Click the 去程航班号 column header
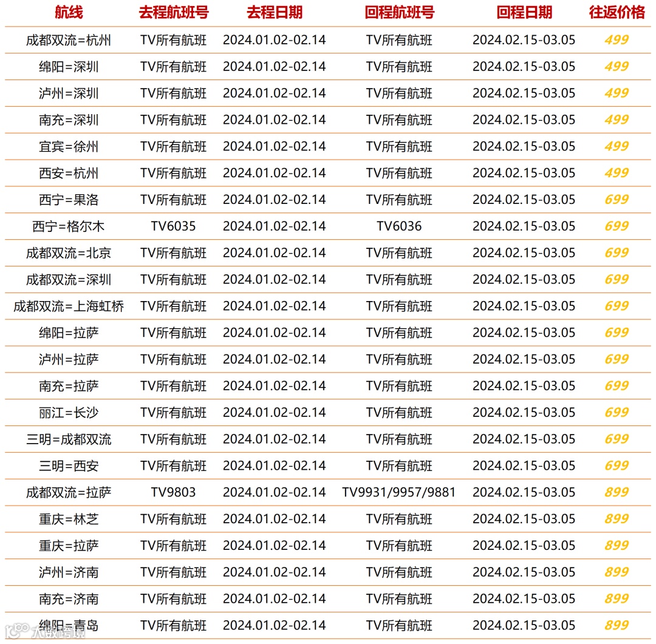Image resolution: width=656 pixels, height=644 pixels. coord(174,13)
